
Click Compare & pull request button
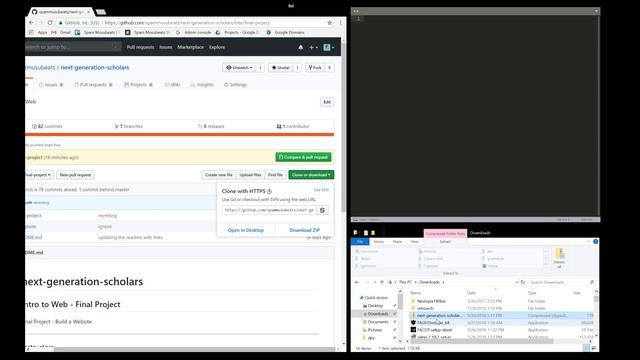point(303,157)
